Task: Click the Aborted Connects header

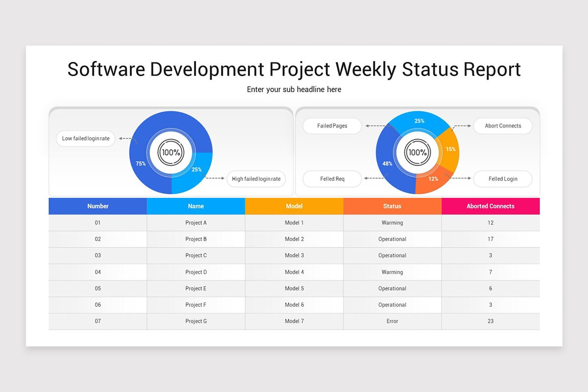Action: (490, 206)
